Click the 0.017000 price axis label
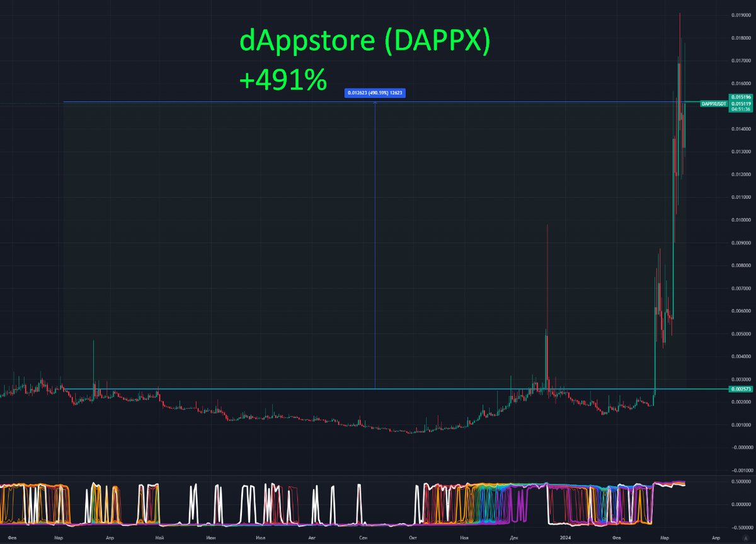The width and height of the screenshot is (756, 544). tap(742, 60)
